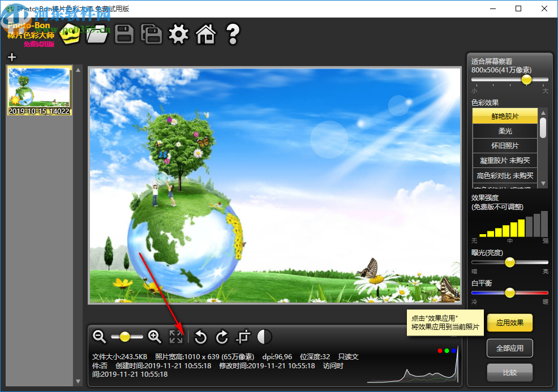Click the 文件大小:243.5KB text
Image resolution: width=558 pixels, height=392 pixels.
pyautogui.click(x=119, y=357)
